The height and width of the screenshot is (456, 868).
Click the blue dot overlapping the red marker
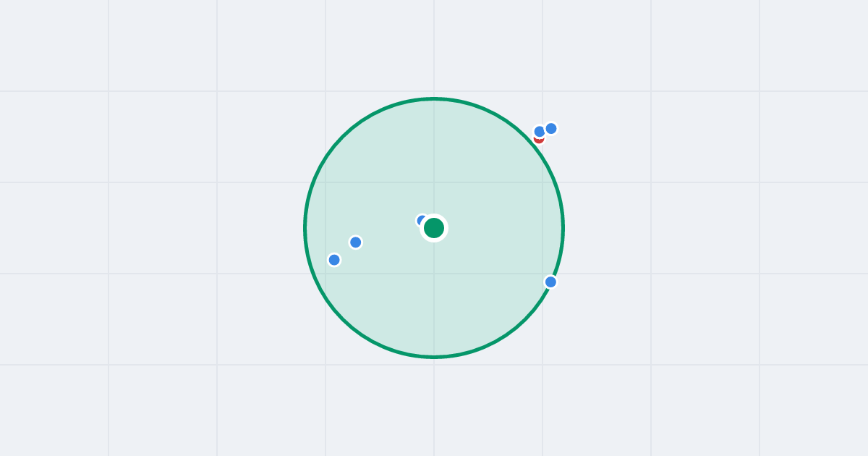(x=540, y=132)
